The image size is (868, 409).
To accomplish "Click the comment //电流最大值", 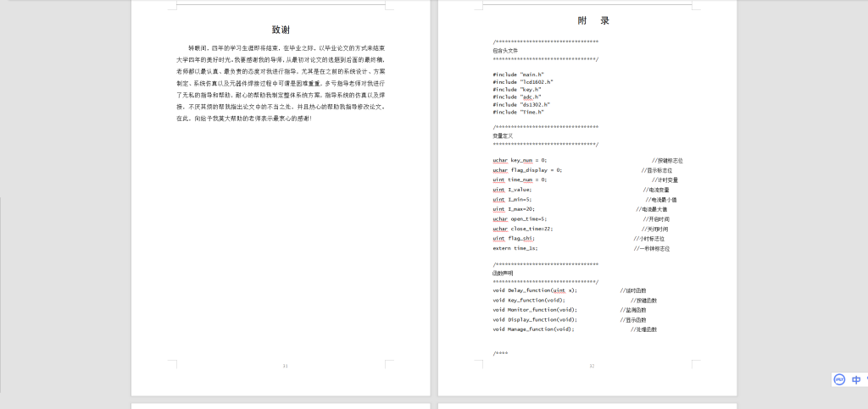I will point(652,209).
